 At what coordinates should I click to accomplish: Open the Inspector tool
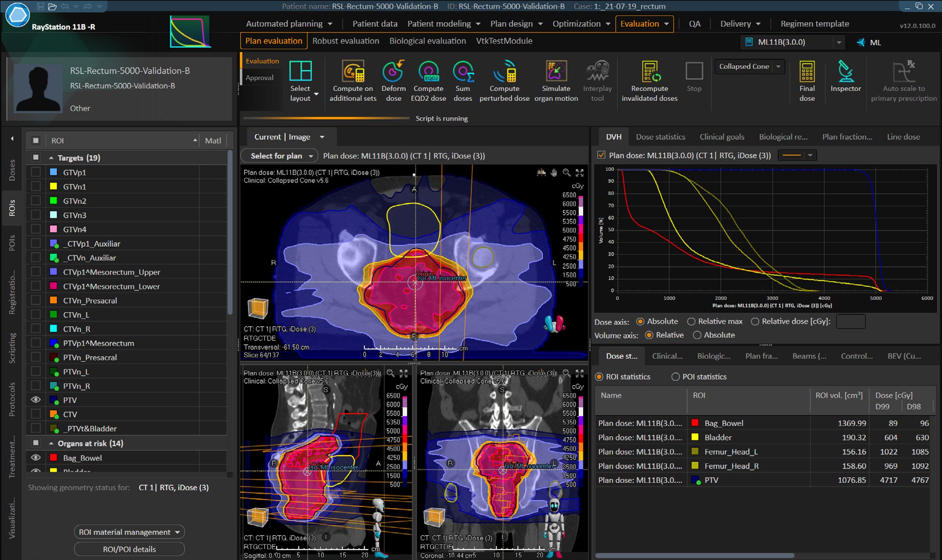(x=845, y=72)
